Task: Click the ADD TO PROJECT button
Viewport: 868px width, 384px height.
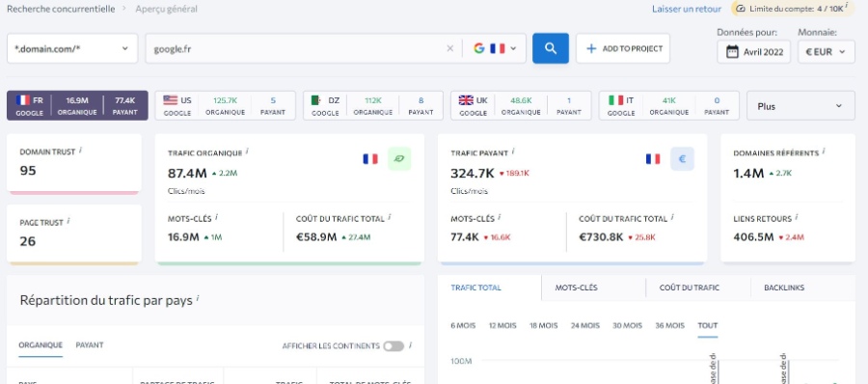Action: 623,48
